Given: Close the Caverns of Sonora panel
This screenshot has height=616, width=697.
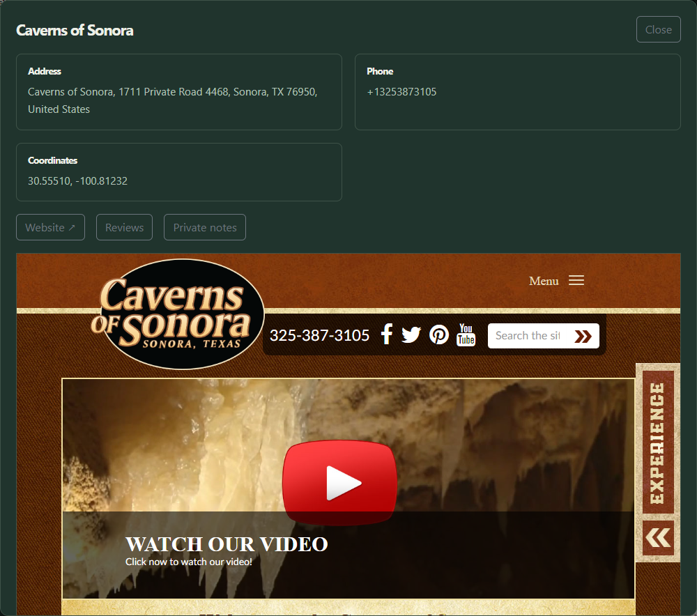Looking at the screenshot, I should [x=659, y=29].
